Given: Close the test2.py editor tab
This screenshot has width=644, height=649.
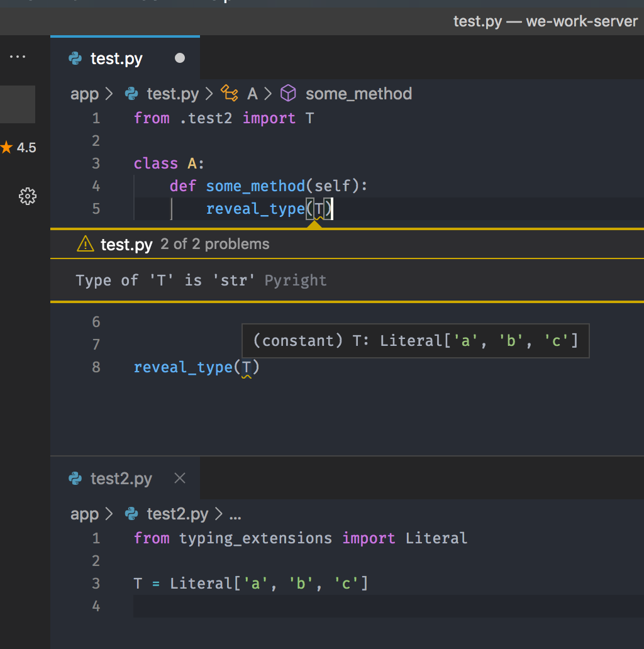Looking at the screenshot, I should click(179, 479).
